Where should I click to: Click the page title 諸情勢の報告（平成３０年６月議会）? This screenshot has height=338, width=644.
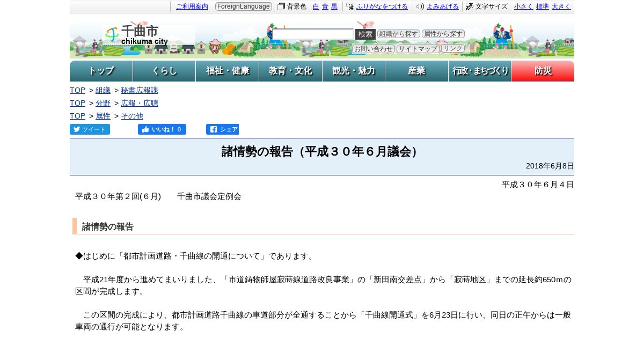pyautogui.click(x=322, y=152)
